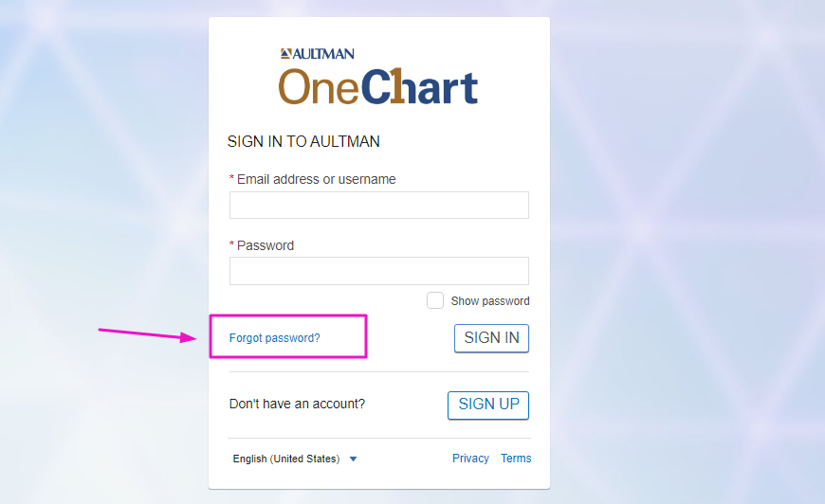Click the SIGN IN button
825x504 pixels.
pos(491,338)
